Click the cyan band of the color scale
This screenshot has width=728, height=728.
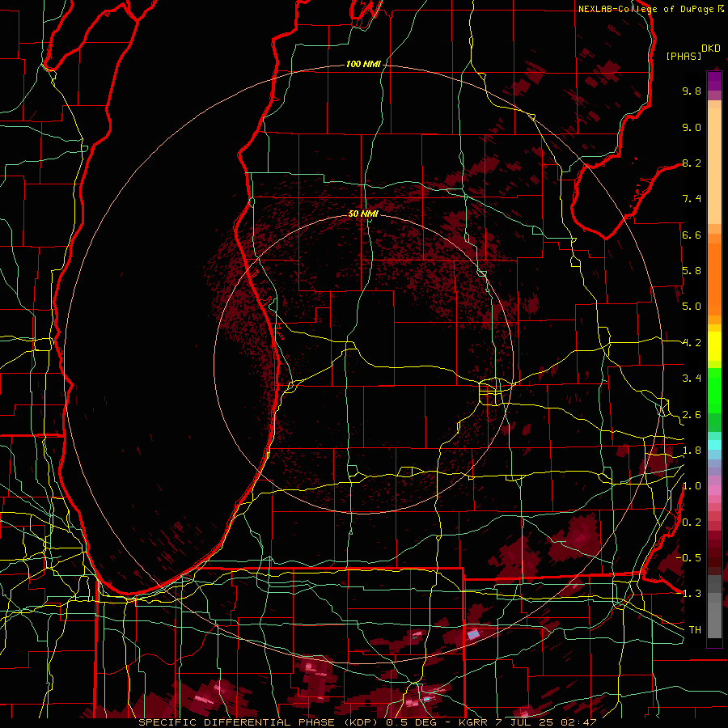714,445
